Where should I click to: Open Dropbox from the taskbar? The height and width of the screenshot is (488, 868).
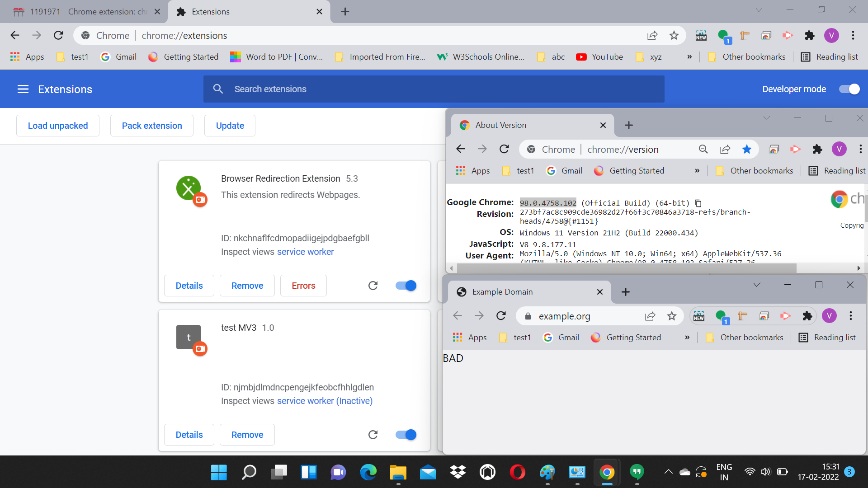(x=458, y=472)
